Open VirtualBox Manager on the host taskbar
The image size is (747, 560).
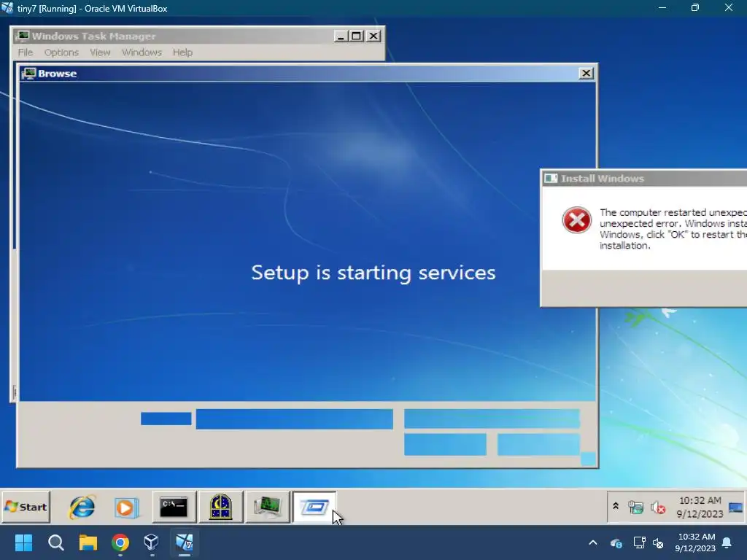click(151, 542)
